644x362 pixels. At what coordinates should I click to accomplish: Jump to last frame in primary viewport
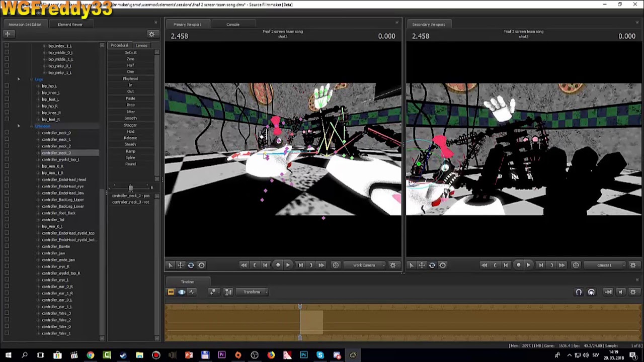coord(321,265)
